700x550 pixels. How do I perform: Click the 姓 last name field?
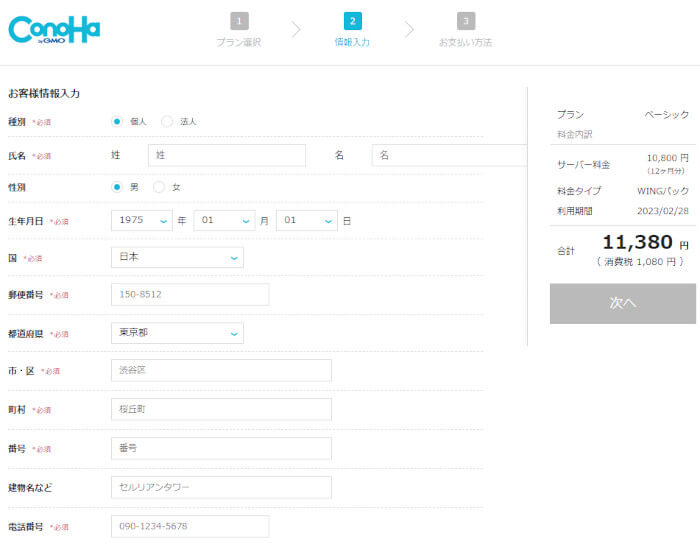point(227,155)
